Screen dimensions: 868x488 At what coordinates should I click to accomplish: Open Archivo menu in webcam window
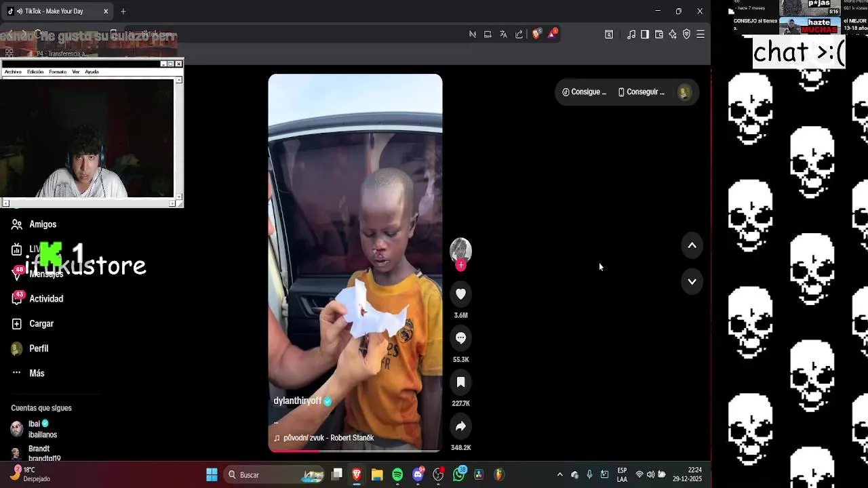13,72
